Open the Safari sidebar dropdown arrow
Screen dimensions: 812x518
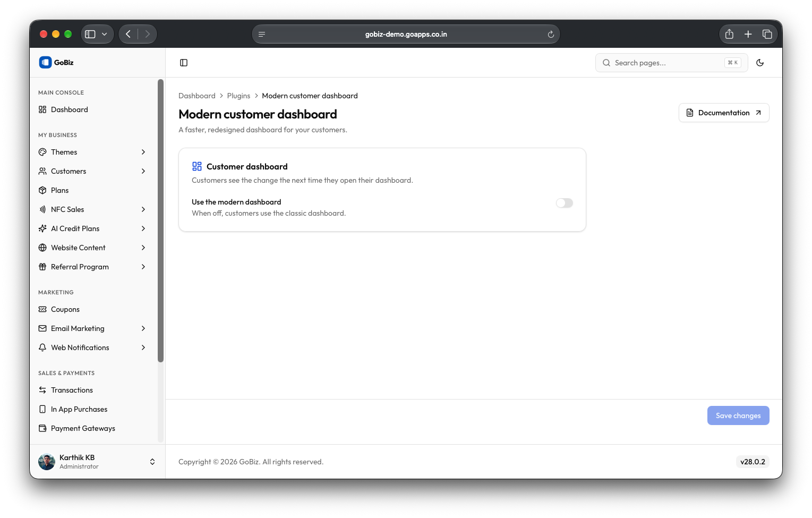click(x=105, y=34)
